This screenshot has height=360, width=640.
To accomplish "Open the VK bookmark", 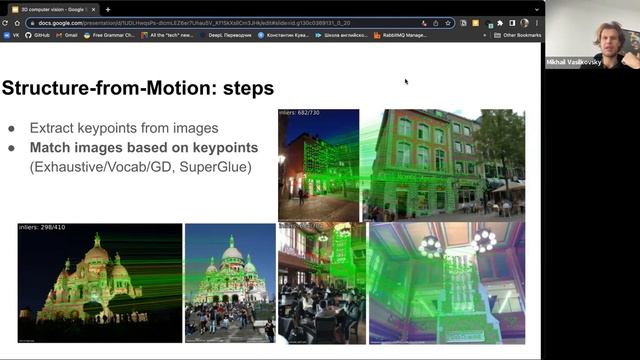I will point(11,36).
